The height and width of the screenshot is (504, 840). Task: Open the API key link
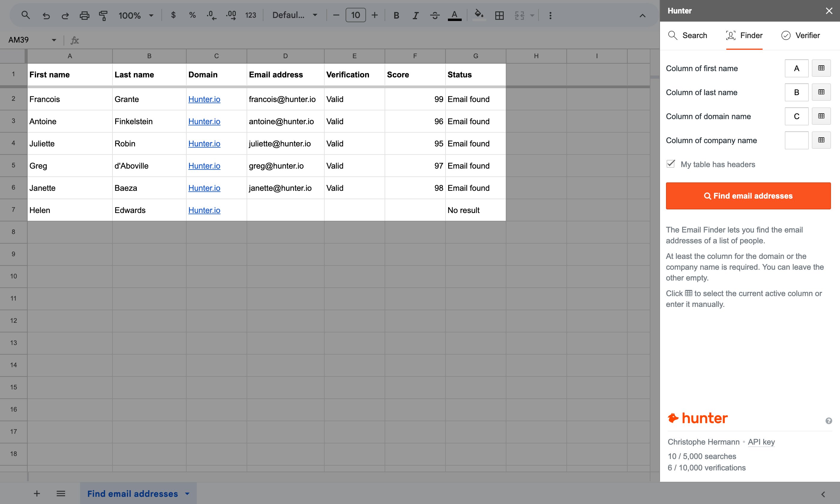pyautogui.click(x=761, y=442)
